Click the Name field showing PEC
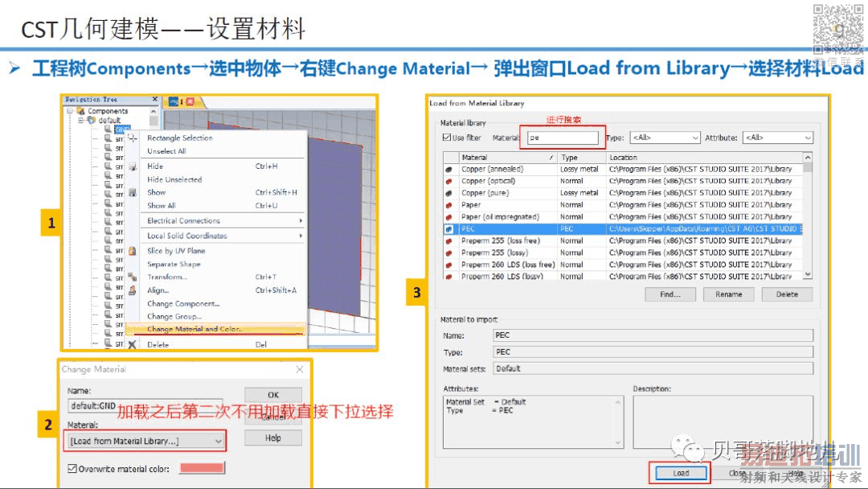The width and height of the screenshot is (868, 489). [x=653, y=335]
